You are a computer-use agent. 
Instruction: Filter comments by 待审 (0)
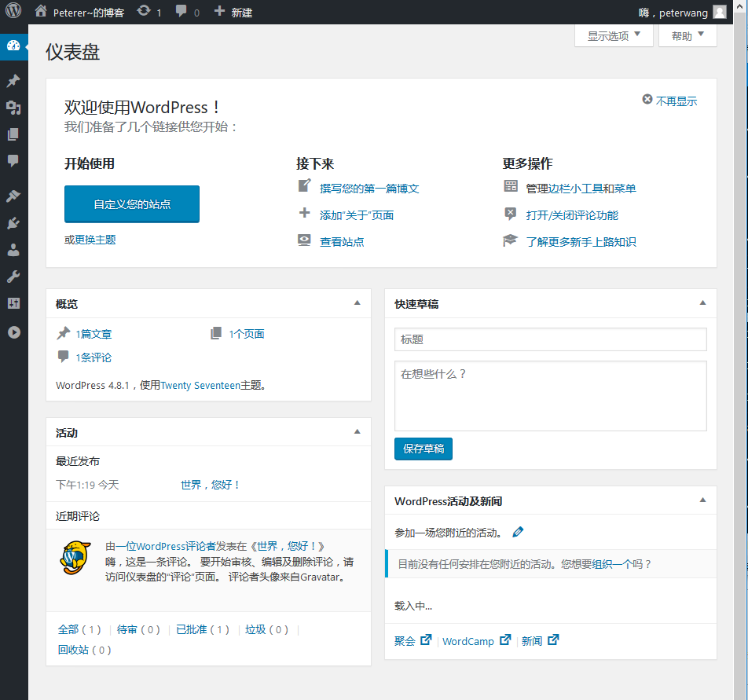point(138,629)
